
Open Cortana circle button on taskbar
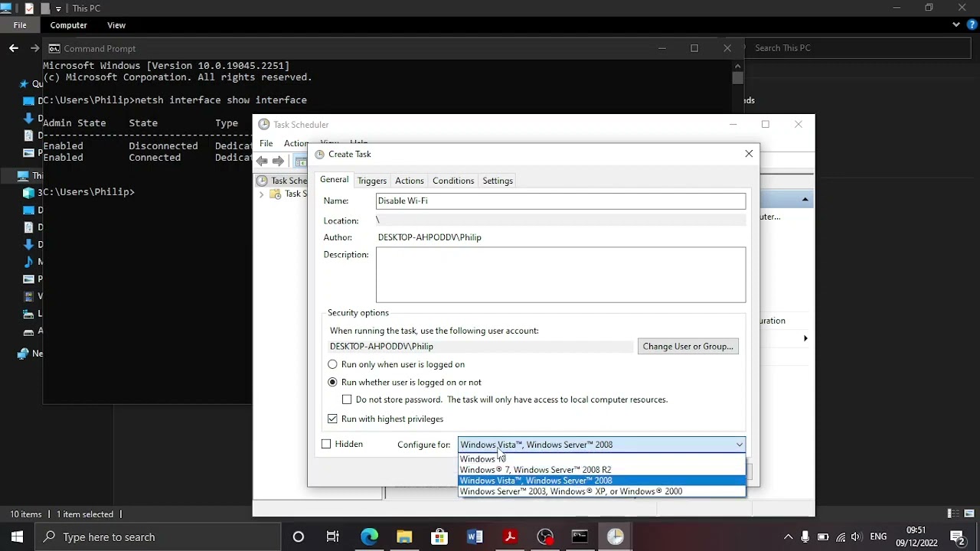299,536
